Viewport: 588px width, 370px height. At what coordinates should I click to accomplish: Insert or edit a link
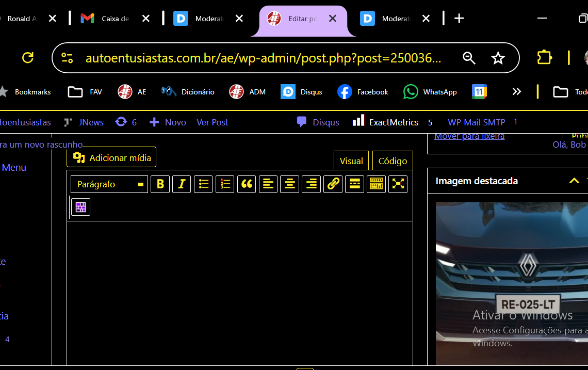point(333,184)
